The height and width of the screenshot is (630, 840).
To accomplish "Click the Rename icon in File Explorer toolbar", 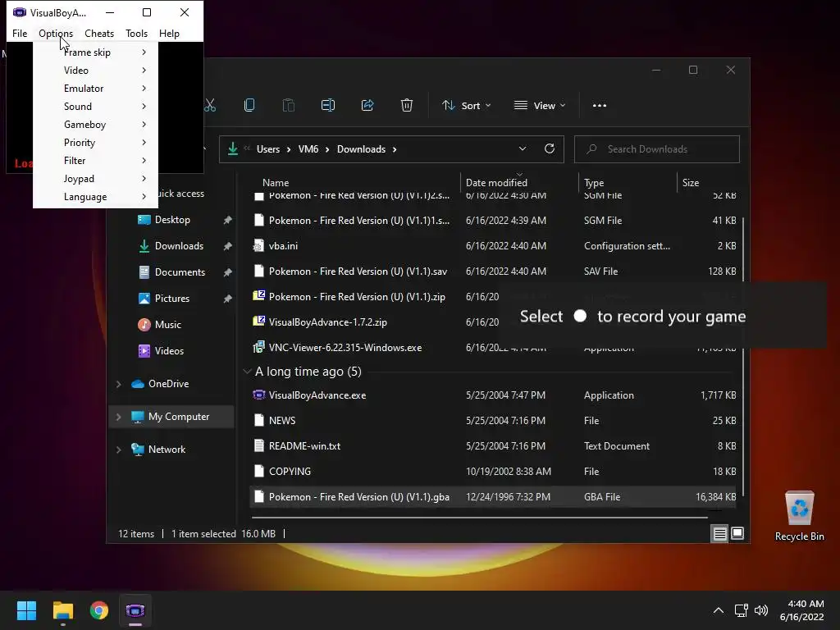I will tap(328, 106).
